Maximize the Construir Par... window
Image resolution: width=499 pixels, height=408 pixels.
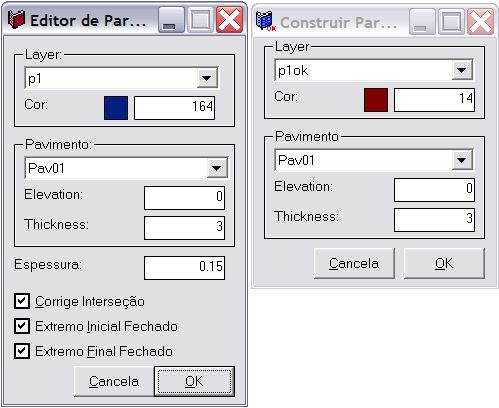(x=451, y=22)
